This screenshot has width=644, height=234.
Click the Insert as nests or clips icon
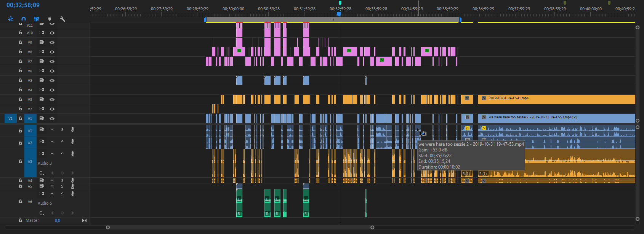11,19
